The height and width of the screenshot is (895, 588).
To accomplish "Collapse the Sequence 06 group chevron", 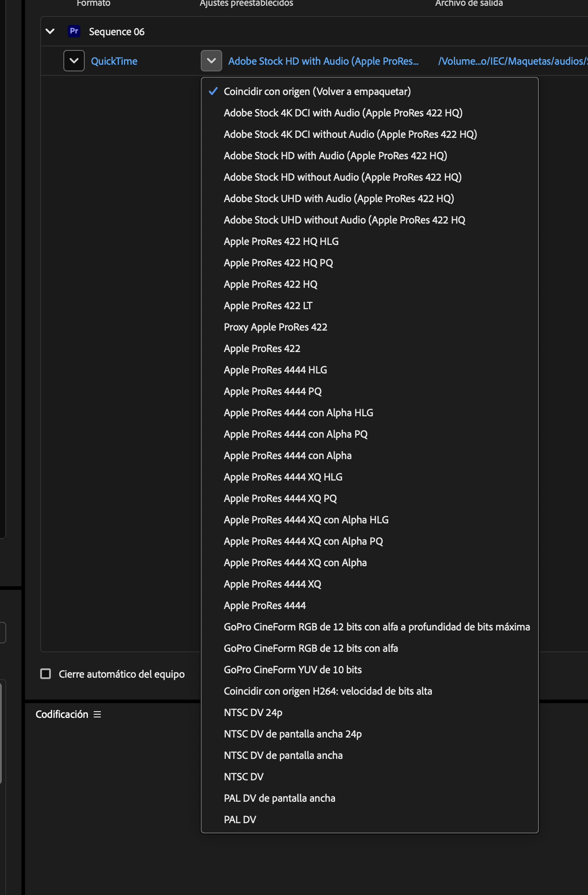I will pos(50,31).
